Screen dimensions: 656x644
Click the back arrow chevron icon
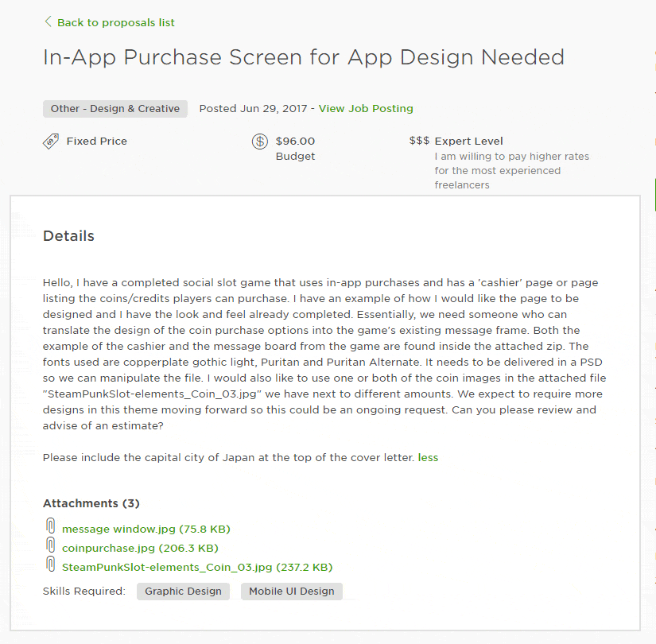(x=48, y=22)
